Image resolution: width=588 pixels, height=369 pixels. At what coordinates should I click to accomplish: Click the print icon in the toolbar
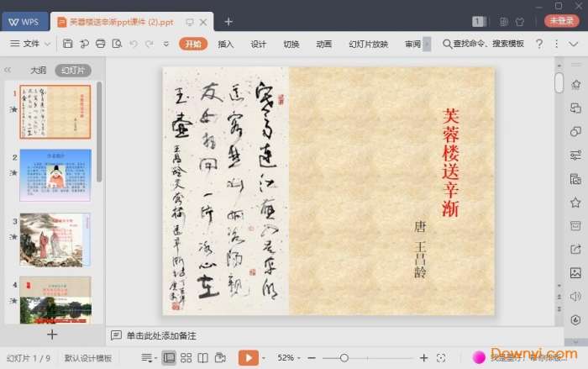101,44
